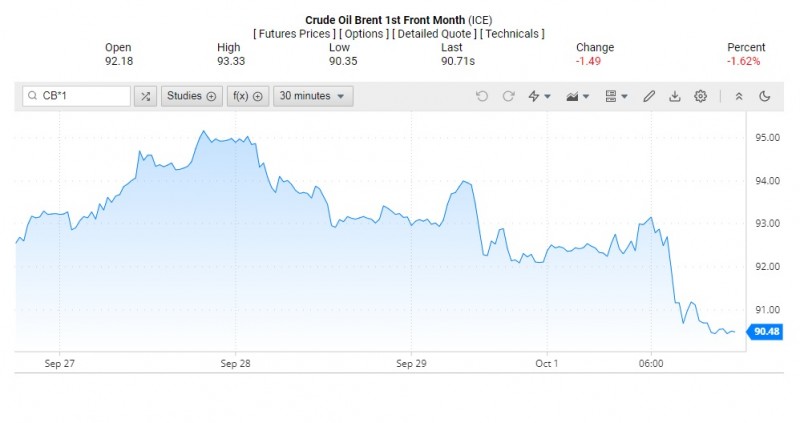Open the chart type dropdown
Screen dimensions: 800x423
click(x=577, y=96)
